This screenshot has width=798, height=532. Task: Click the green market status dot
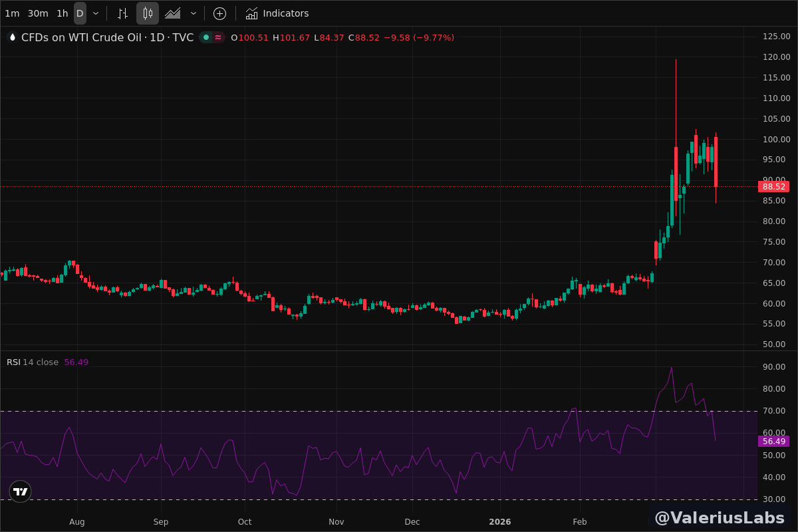pyautogui.click(x=206, y=38)
